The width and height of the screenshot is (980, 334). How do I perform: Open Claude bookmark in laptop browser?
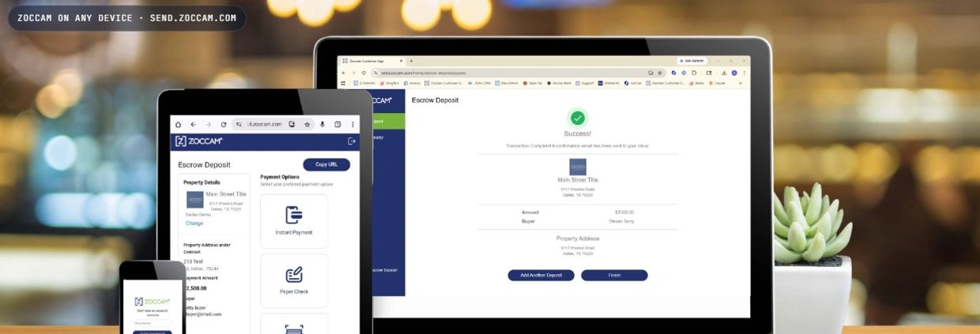click(x=716, y=83)
